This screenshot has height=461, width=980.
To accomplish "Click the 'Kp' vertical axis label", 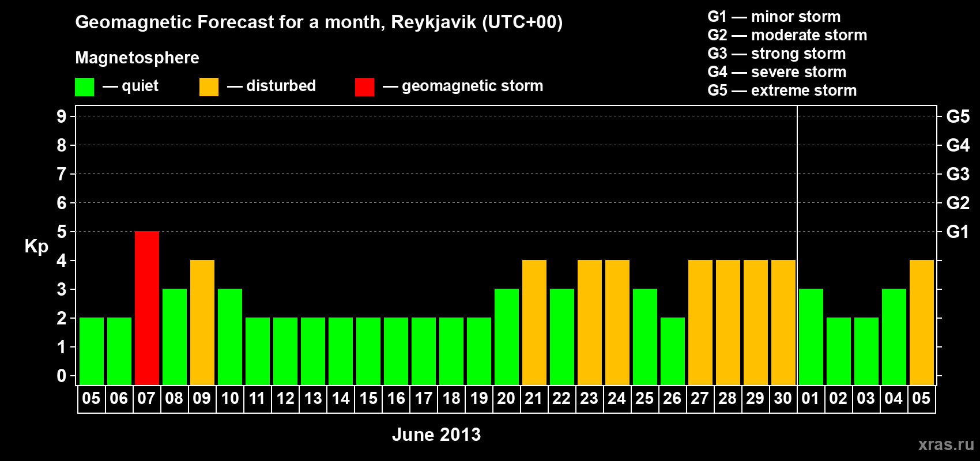I will (36, 247).
